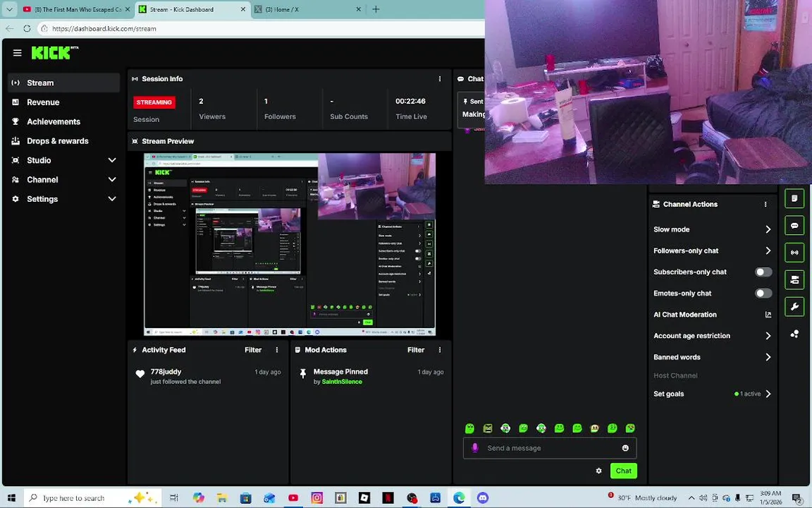Click the chat bubble icon in right sidebar
This screenshot has height=508, width=812.
tap(794, 226)
